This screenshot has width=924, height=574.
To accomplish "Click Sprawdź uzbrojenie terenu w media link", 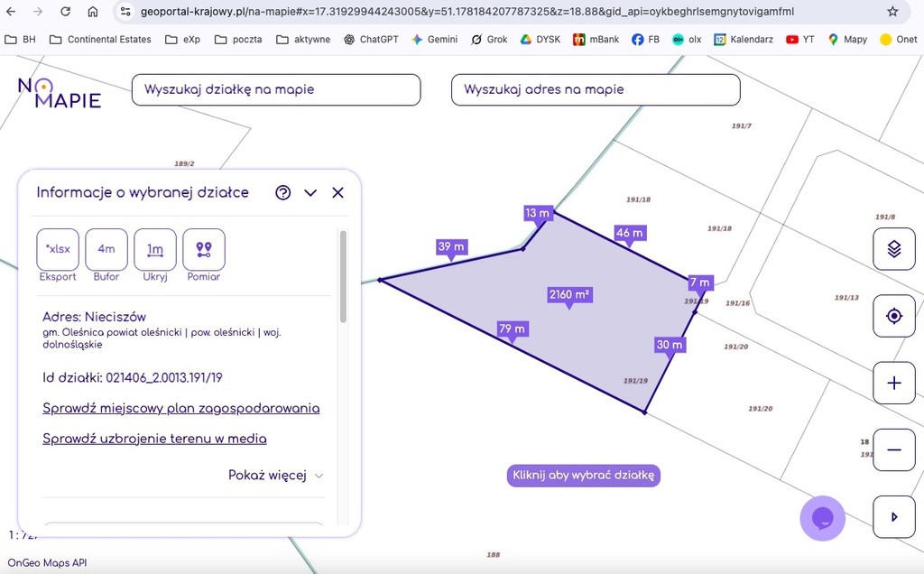I will pyautogui.click(x=154, y=439).
